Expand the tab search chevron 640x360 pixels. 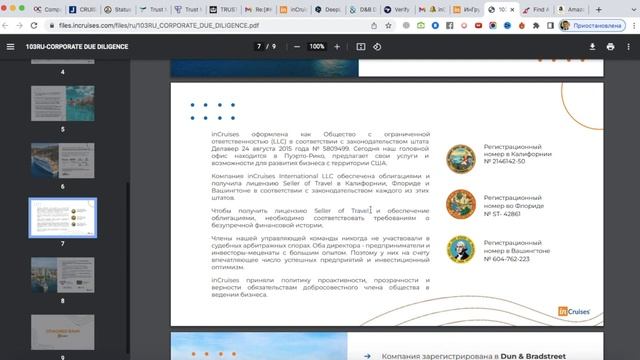click(x=634, y=9)
